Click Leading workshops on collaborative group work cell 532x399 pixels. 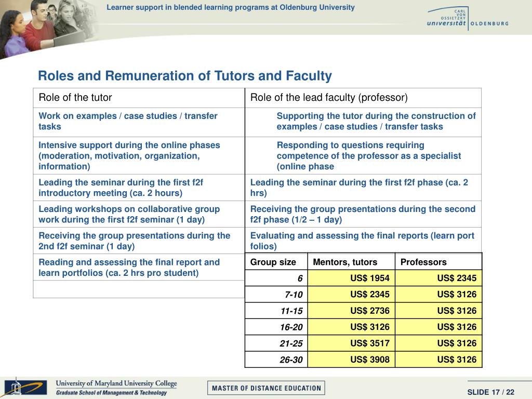pyautogui.click(x=139, y=214)
